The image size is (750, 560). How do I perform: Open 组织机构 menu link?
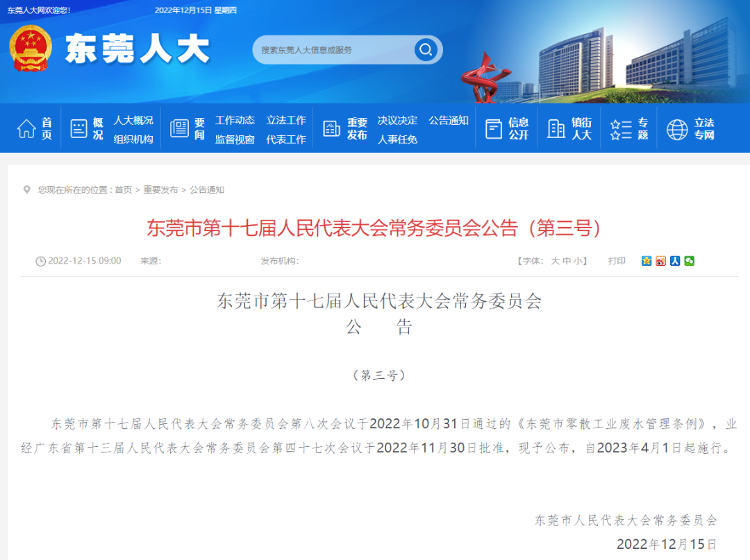(x=133, y=139)
